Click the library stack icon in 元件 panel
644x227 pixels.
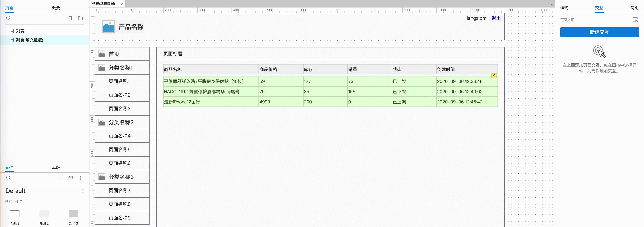[x=70, y=178]
